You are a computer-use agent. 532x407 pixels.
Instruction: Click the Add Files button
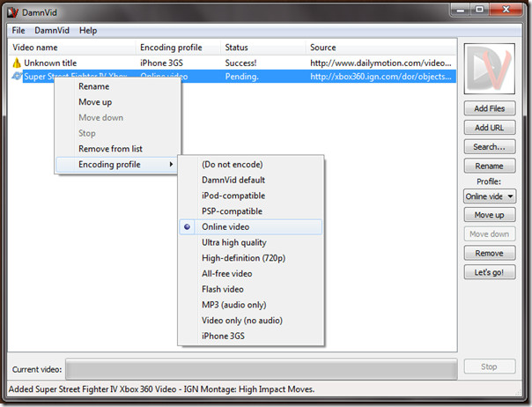tap(490, 108)
